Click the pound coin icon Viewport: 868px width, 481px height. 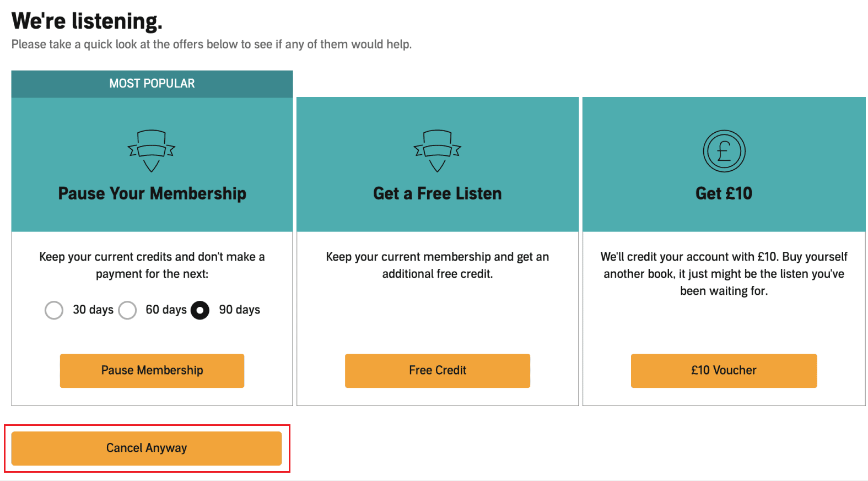pyautogui.click(x=724, y=151)
